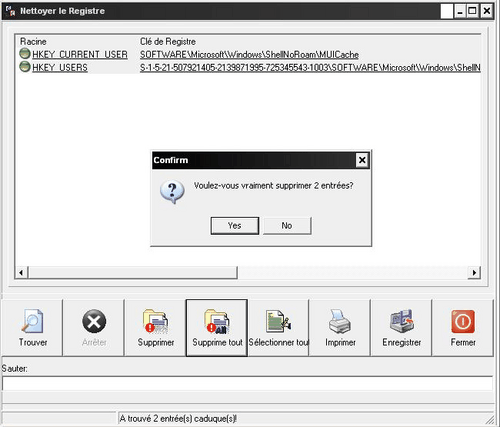Click the Sélectionner tout icon
This screenshot has width=500, height=427.
tap(278, 321)
